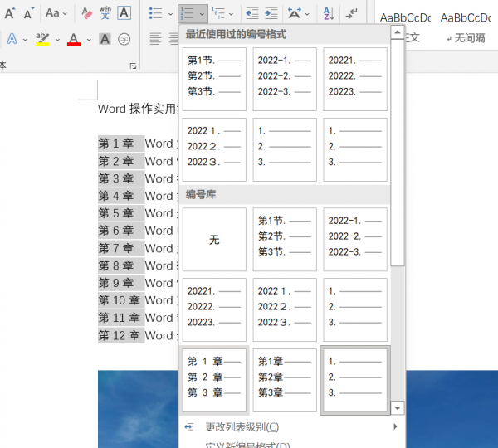This screenshot has width=498, height=448.
Task: Collapse the numbering dropdown arrow
Action: pos(202,14)
